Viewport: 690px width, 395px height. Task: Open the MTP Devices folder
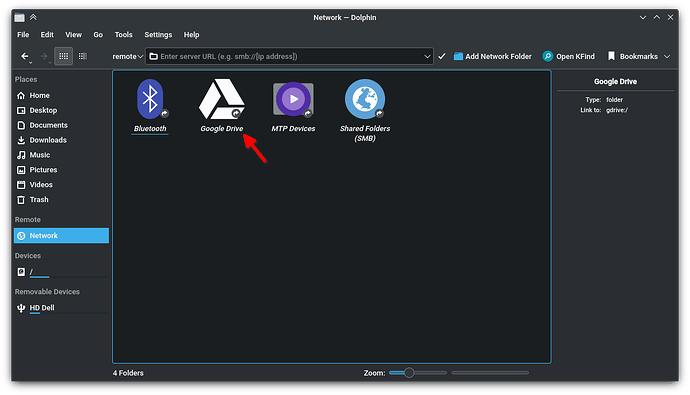pos(293,106)
